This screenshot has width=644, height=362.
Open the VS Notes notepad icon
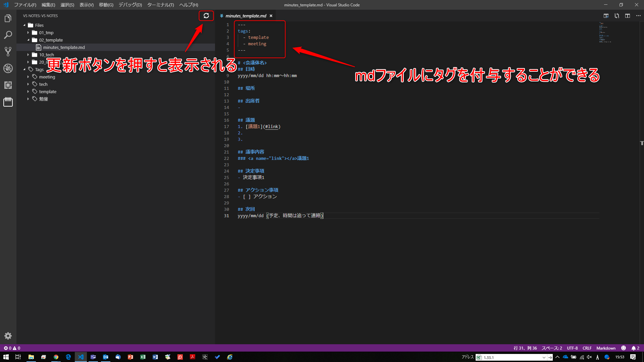point(8,102)
